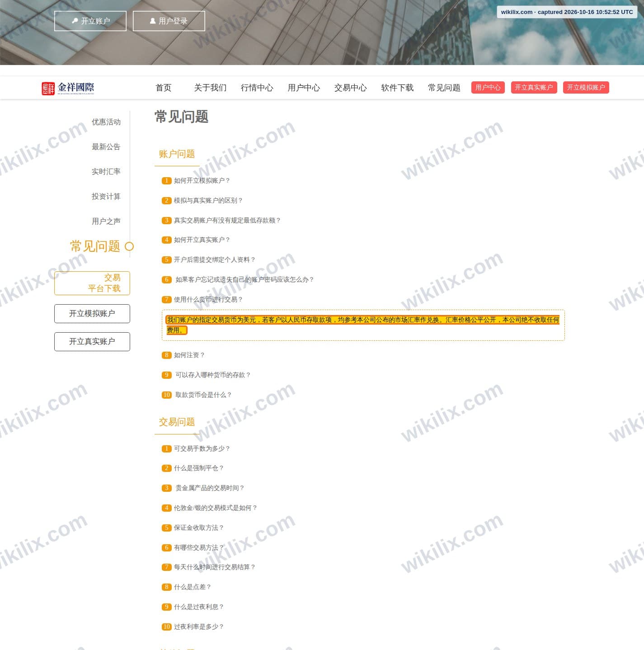The width and height of the screenshot is (644, 650).
Task: Click the red 用户中心 button
Action: pyautogui.click(x=488, y=88)
